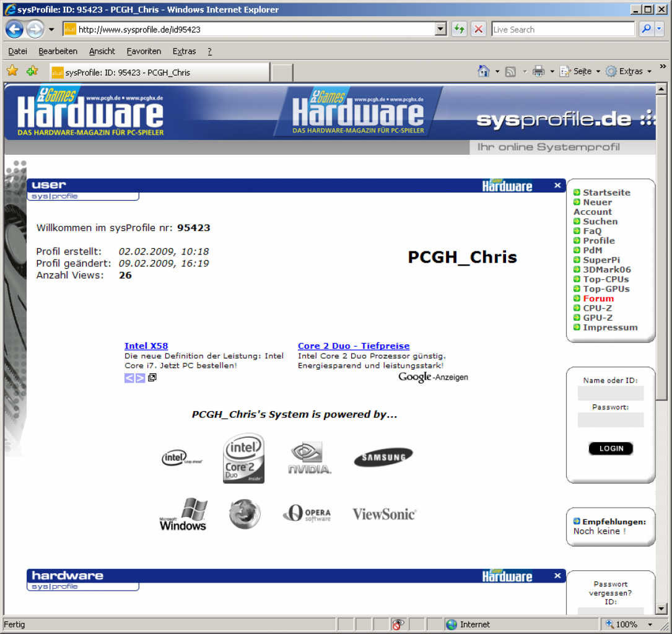Close the user sysprofile panel X
This screenshot has height=634, width=672.
[x=557, y=186]
